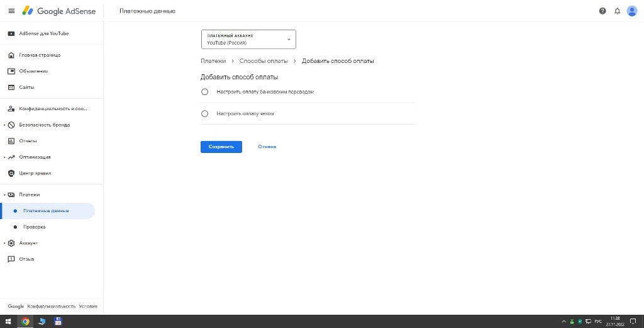Open Центр правил shield icon
This screenshot has width=644, height=328.
click(x=11, y=173)
